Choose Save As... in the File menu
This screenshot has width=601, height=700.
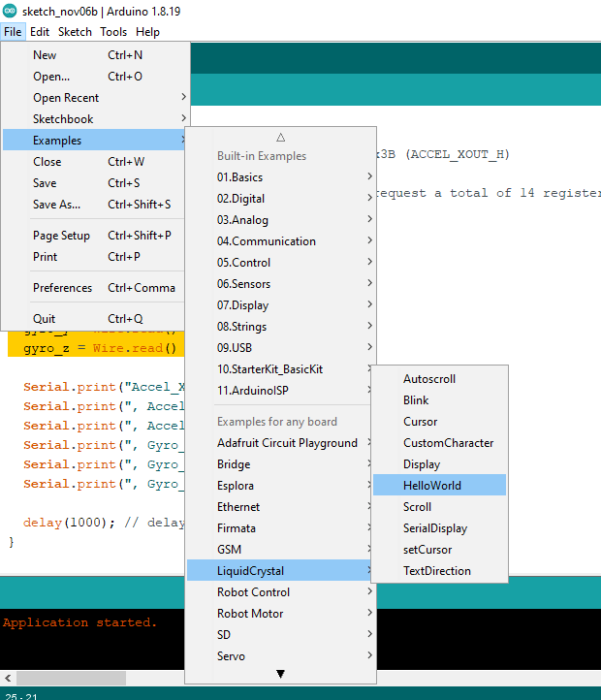(94, 205)
